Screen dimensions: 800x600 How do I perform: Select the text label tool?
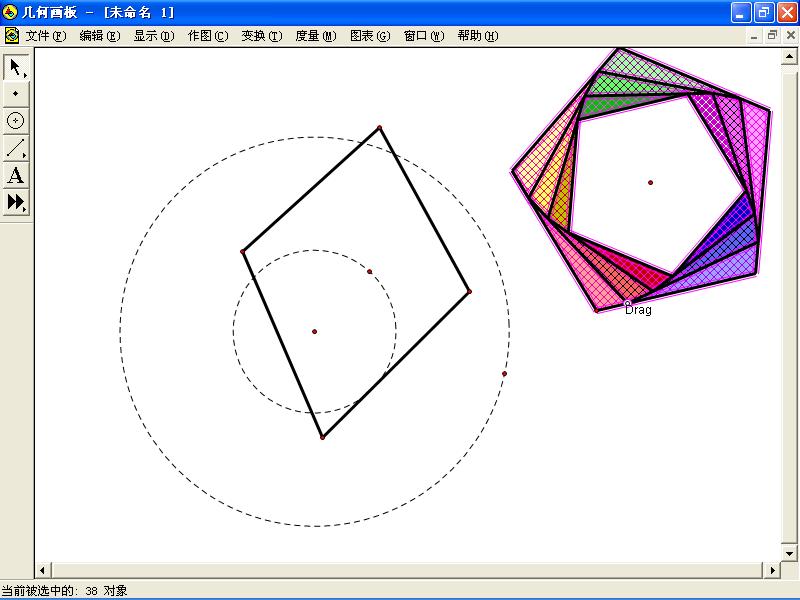pyautogui.click(x=16, y=175)
